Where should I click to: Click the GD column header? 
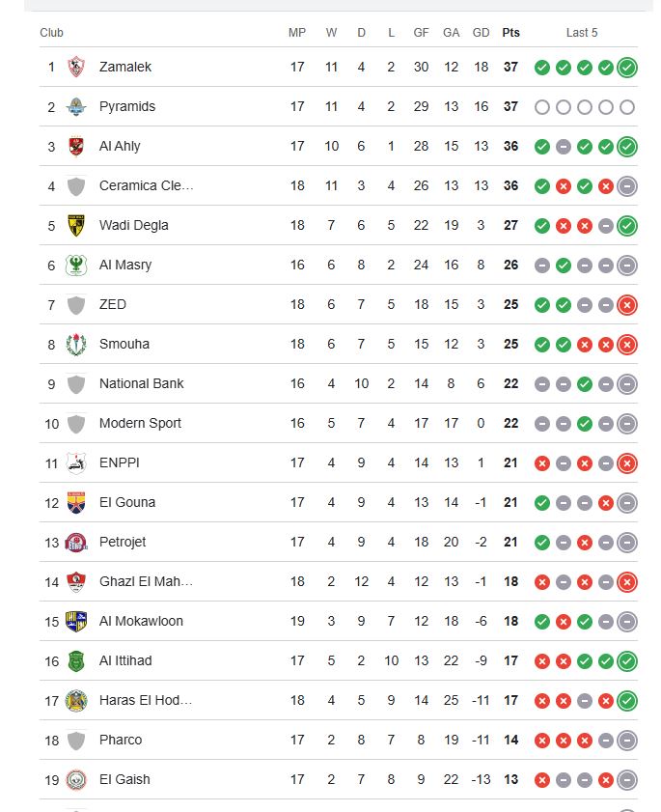click(482, 33)
